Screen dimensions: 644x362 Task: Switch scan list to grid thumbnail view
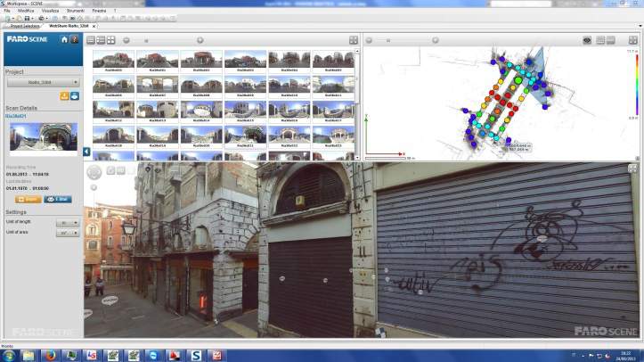[110, 40]
